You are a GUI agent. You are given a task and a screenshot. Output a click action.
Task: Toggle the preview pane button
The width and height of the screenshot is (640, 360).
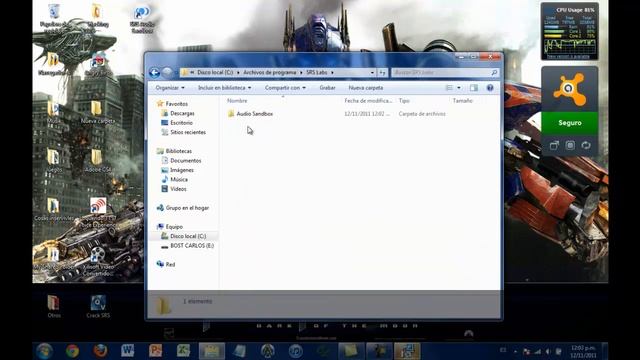pyautogui.click(x=473, y=88)
